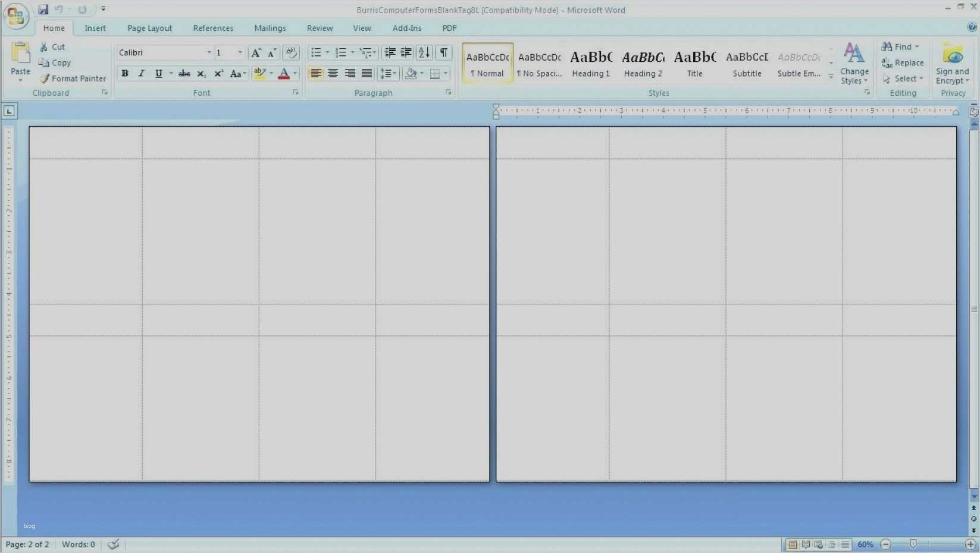Screen dimensions: 980x553
Task: Center the text
Action: (333, 74)
